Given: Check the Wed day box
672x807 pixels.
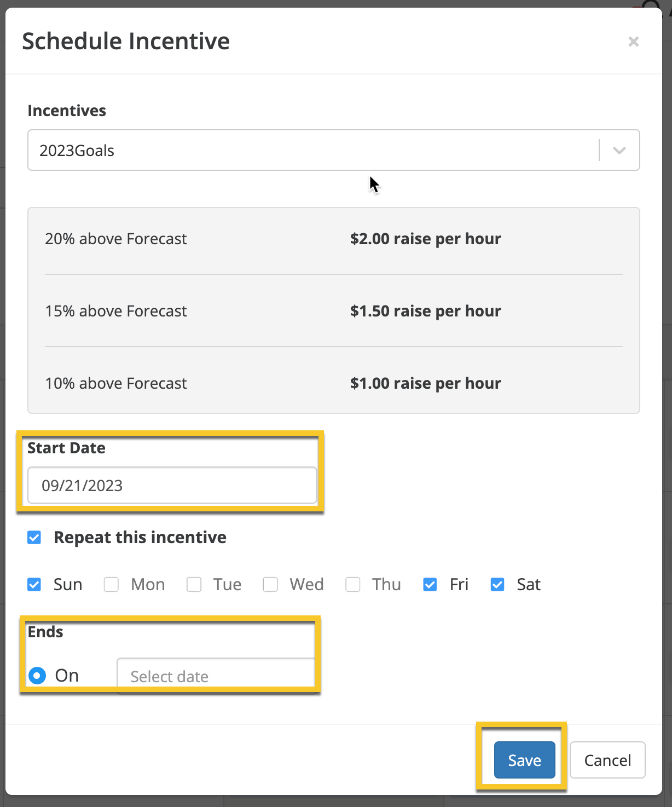Looking at the screenshot, I should (270, 585).
